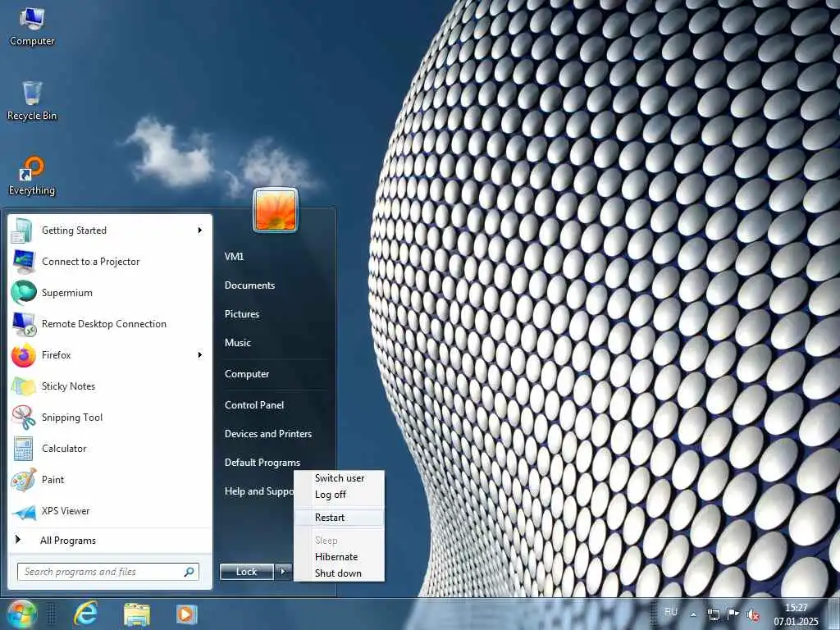This screenshot has width=840, height=630.
Task: Open Windows Media Player from the taskbar
Action: coord(186,614)
